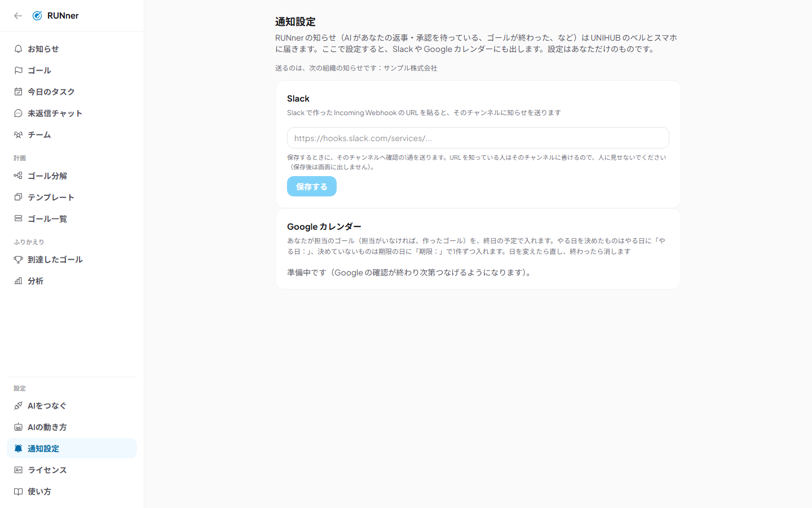Viewport: 812px width, 508px height.
Task: Select 未返信チャット in the sidebar
Action: (72, 113)
